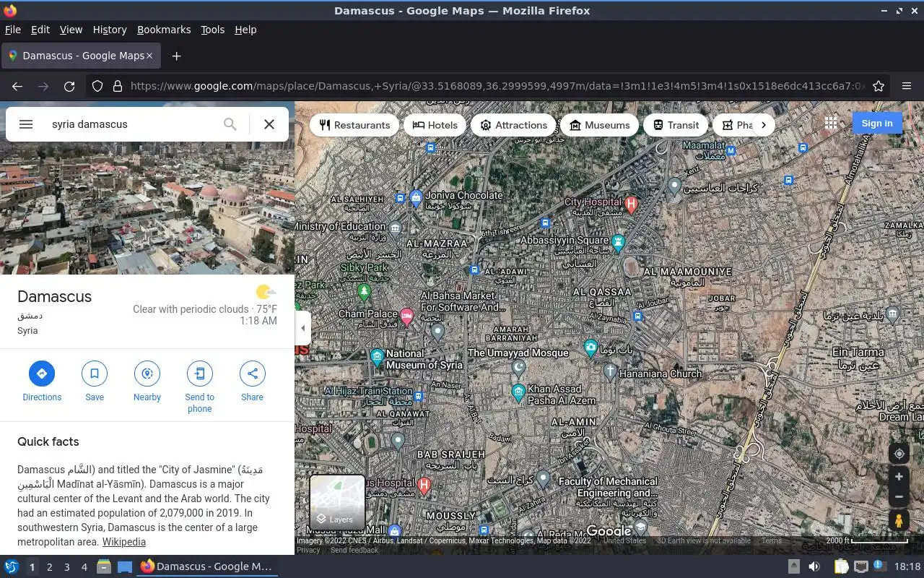Open the Wikipedia link
Viewport: 924px width, 578px height.
(123, 542)
